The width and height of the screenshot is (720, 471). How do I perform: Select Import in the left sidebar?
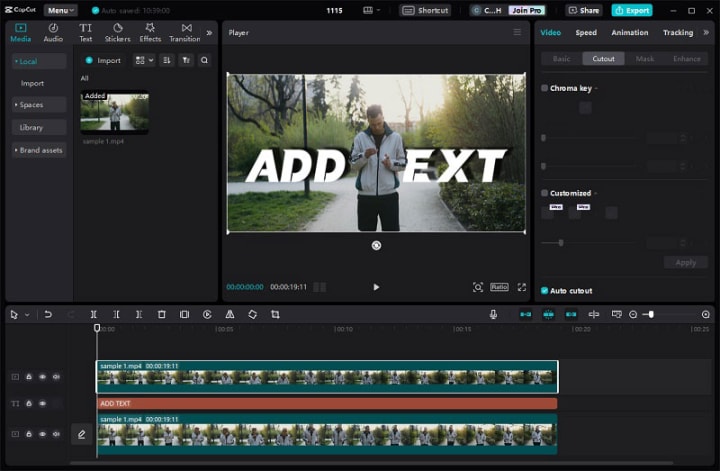pos(32,83)
